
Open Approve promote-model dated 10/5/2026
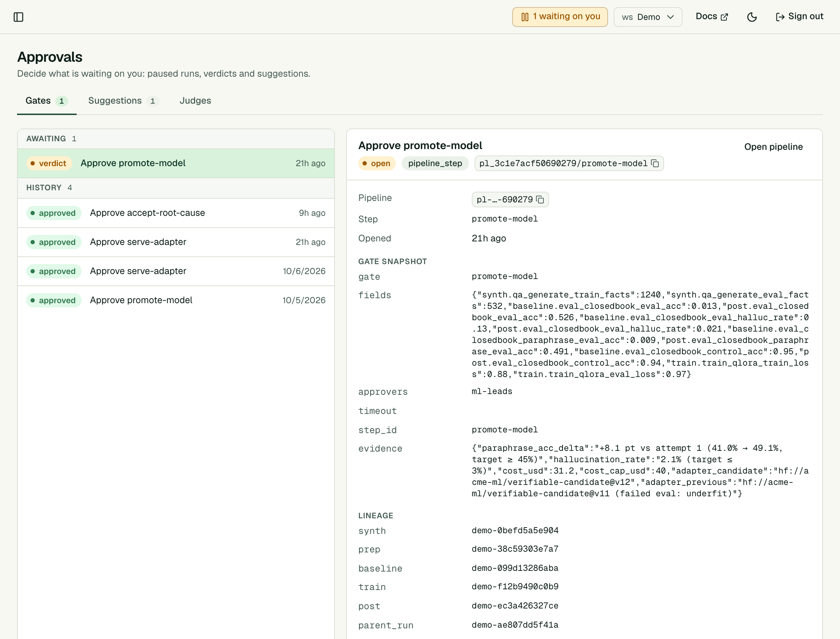176,300
